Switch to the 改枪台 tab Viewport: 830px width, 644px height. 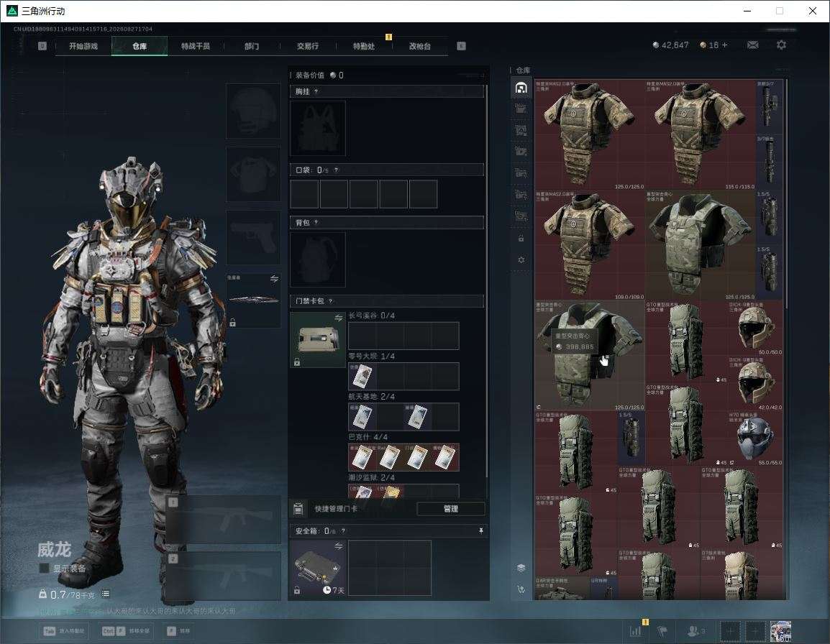point(420,46)
